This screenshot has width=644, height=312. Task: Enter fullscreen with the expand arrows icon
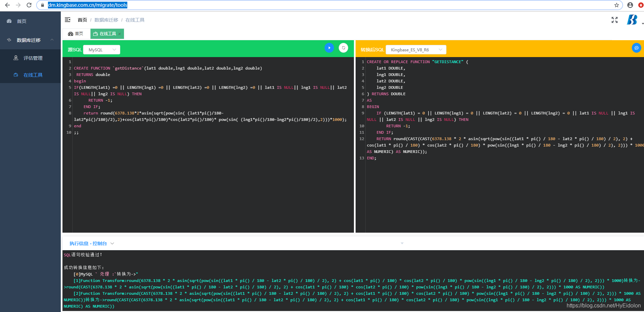click(615, 20)
